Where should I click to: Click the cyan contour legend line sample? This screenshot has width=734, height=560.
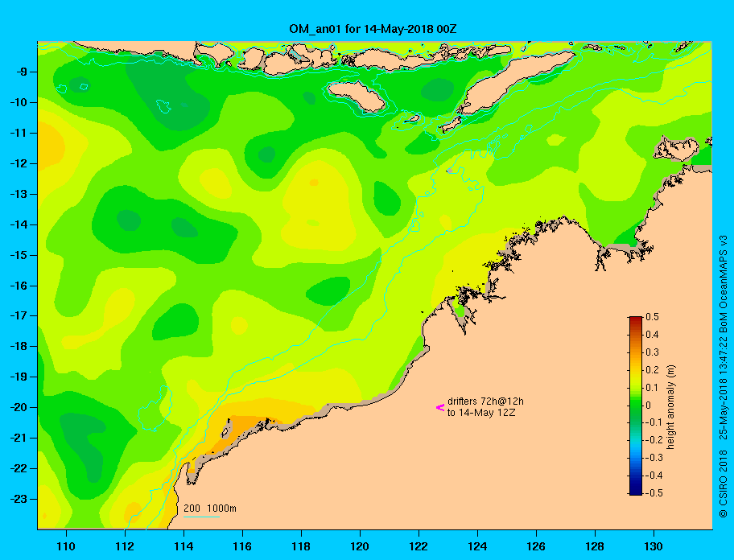201,517
